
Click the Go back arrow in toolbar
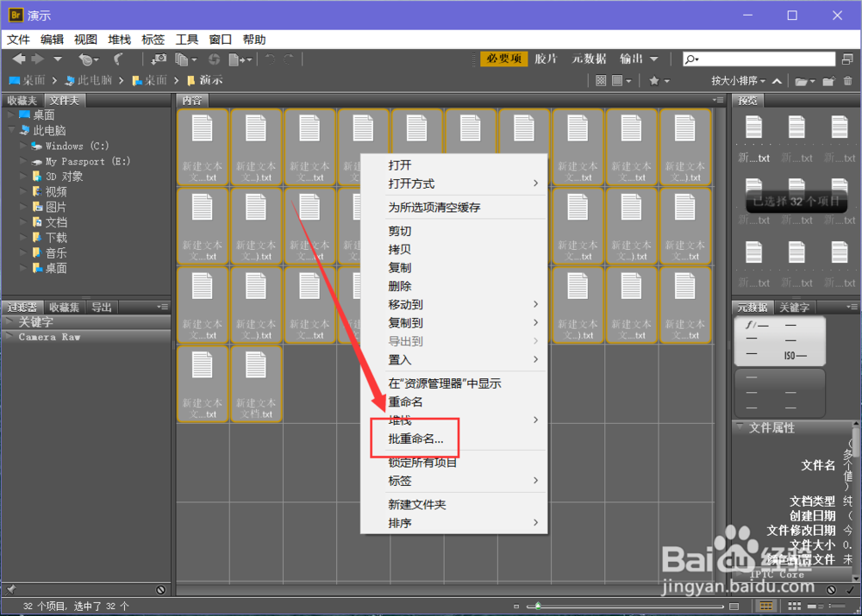click(19, 59)
